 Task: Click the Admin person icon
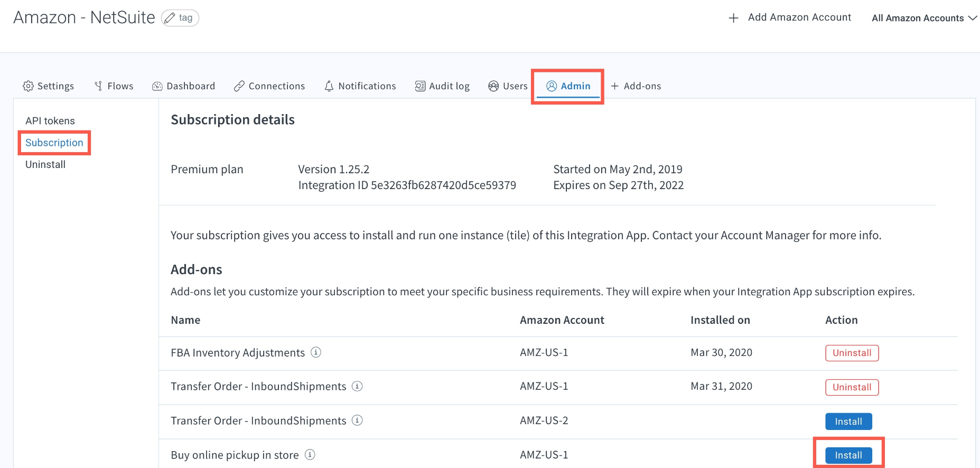pos(552,86)
